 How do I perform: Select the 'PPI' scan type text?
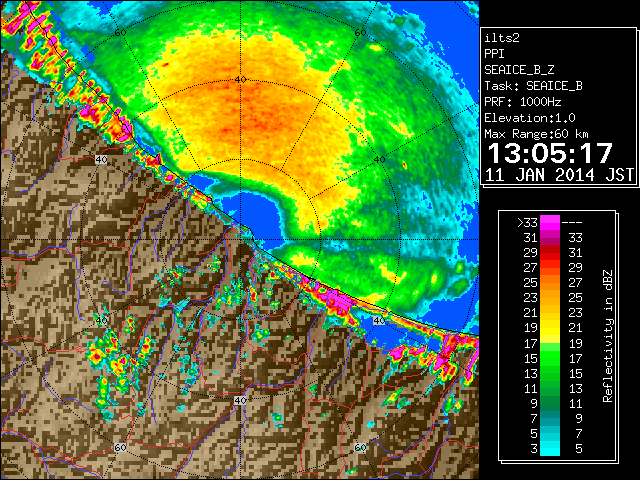coord(494,54)
